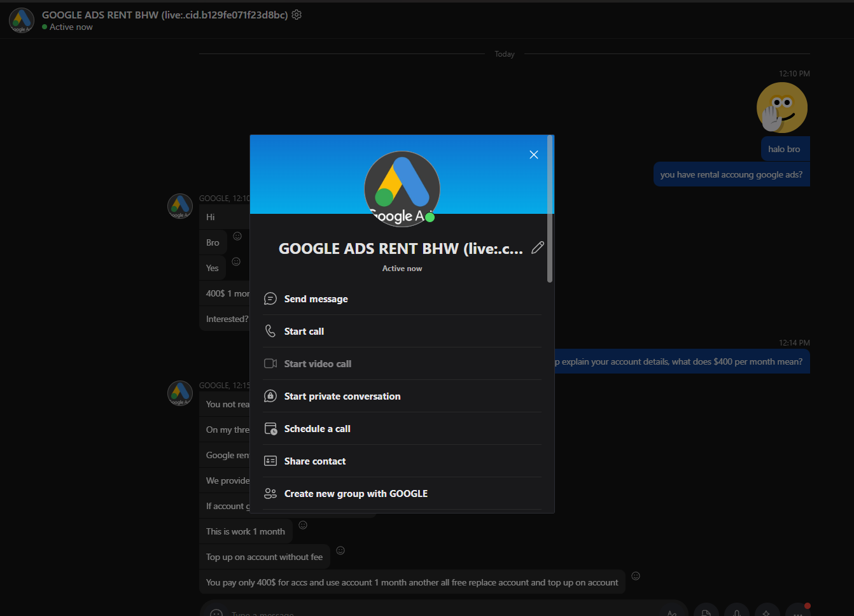This screenshot has width=854, height=616.
Task: Click the conversation title GOOGLE ADS RENT BHW
Action: tap(165, 15)
